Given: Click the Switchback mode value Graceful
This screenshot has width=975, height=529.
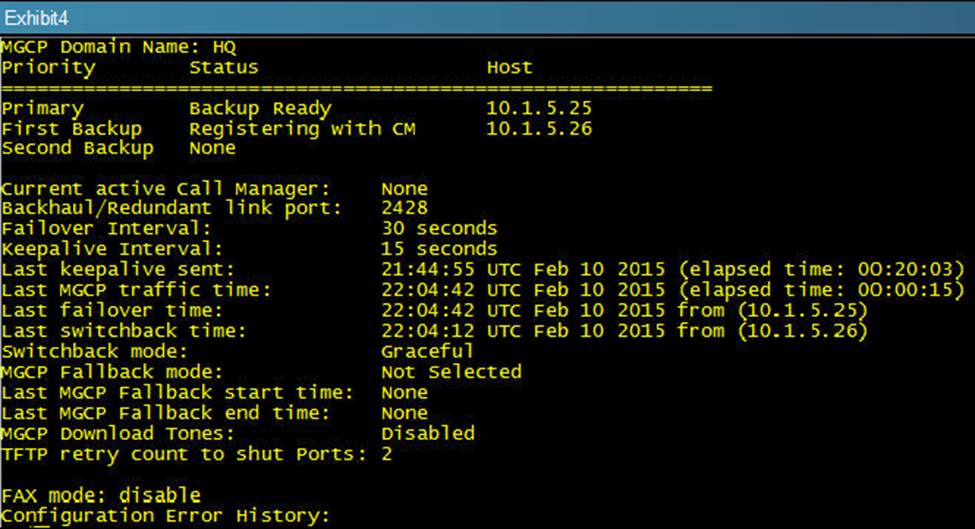Looking at the screenshot, I should point(427,351).
